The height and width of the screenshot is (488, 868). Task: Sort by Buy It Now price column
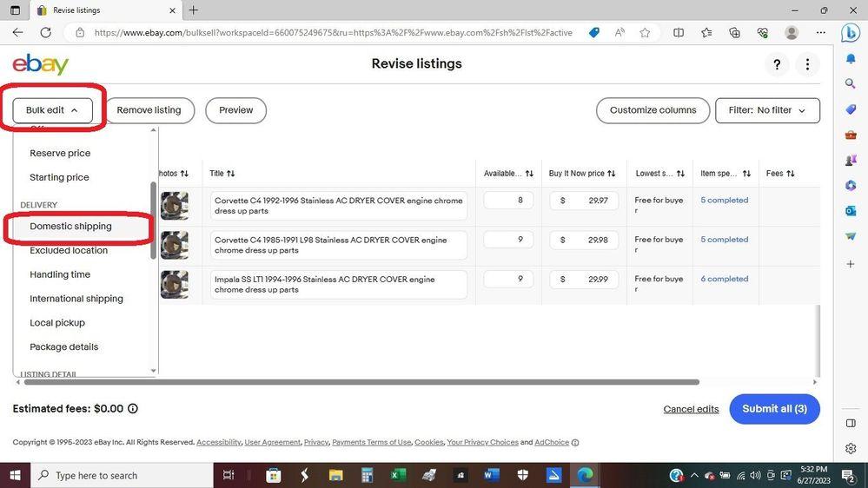(611, 174)
